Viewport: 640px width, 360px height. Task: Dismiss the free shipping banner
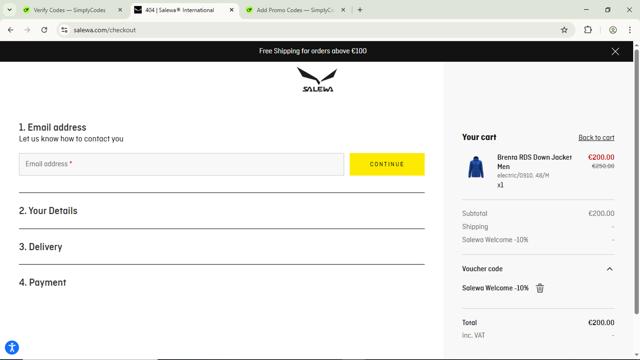[615, 51]
